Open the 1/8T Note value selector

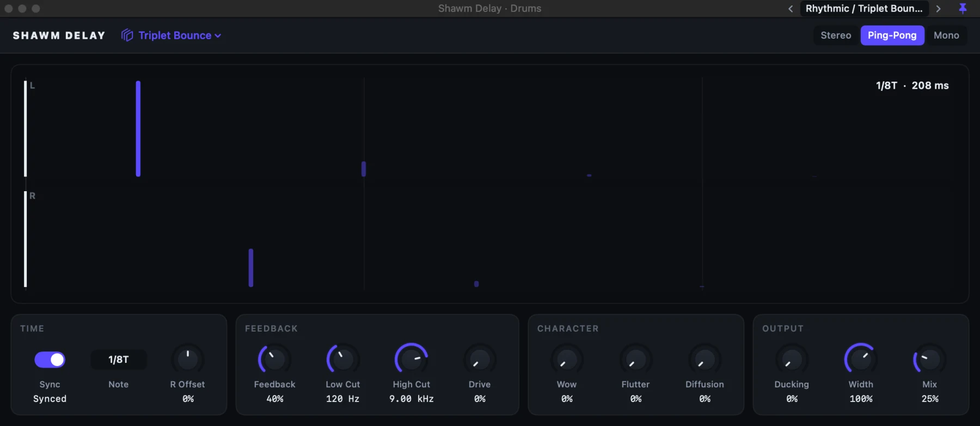pyautogui.click(x=118, y=360)
